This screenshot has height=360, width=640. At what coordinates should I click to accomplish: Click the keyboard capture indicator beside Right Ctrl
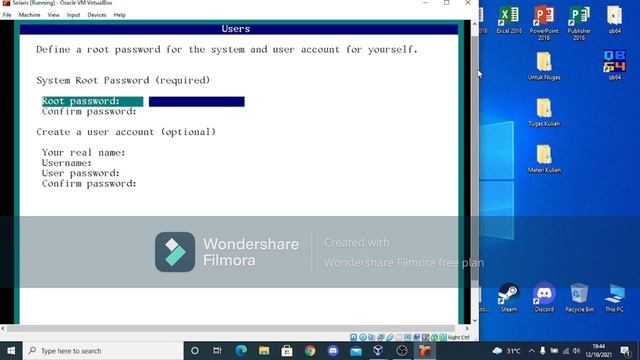click(443, 337)
